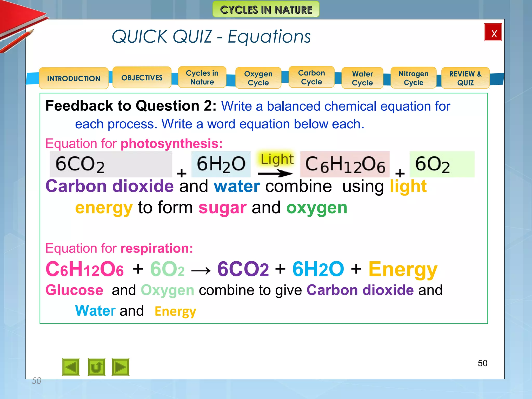Click the 6O2 green box in photosynthesis equation
This screenshot has width=532, height=399.
click(x=442, y=164)
